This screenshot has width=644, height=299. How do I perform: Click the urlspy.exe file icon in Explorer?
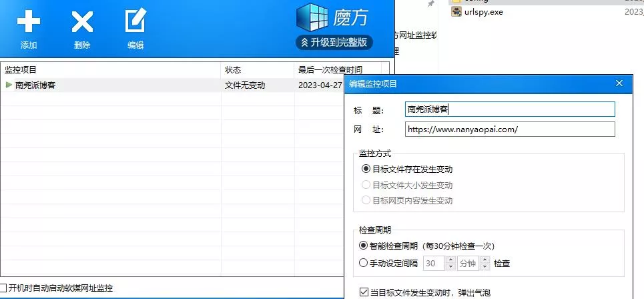coord(456,11)
